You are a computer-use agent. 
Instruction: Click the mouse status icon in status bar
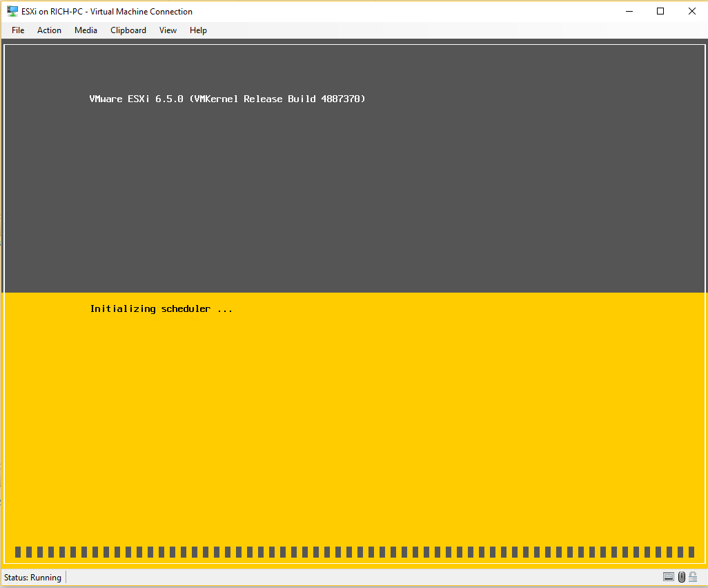coord(682,577)
